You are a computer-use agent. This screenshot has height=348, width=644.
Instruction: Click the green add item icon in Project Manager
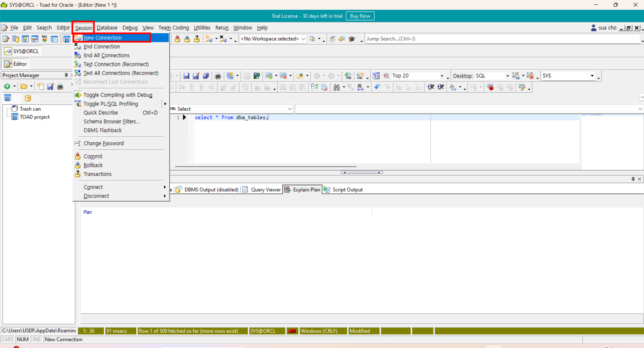coord(7,86)
